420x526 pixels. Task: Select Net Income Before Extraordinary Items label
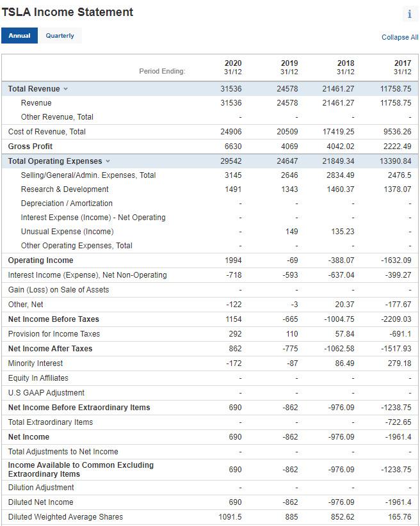point(79,408)
